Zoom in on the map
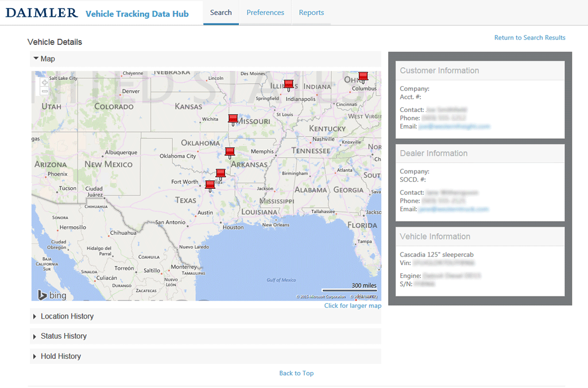Image resolution: width=588 pixels, height=388 pixels. (45, 83)
